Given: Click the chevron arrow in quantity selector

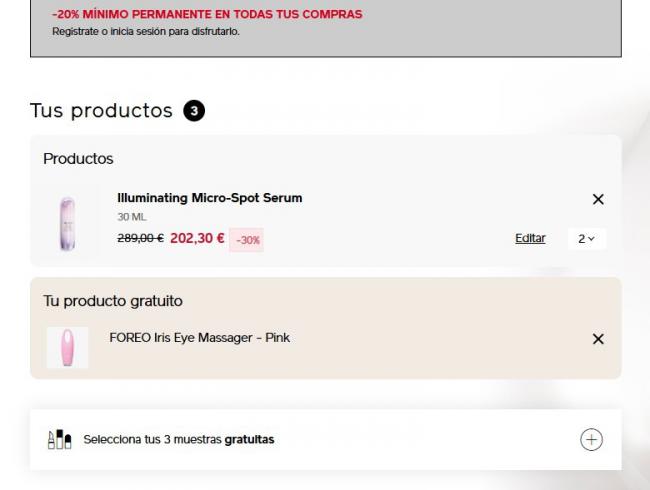Looking at the screenshot, I should click(x=592, y=239).
